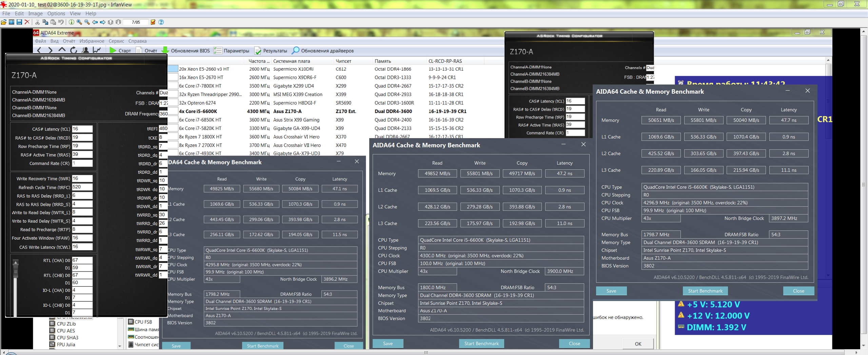This screenshot has width=868, height=355.
Task: Start the IrfanView slideshow filmstrip icon
Action: (12, 22)
